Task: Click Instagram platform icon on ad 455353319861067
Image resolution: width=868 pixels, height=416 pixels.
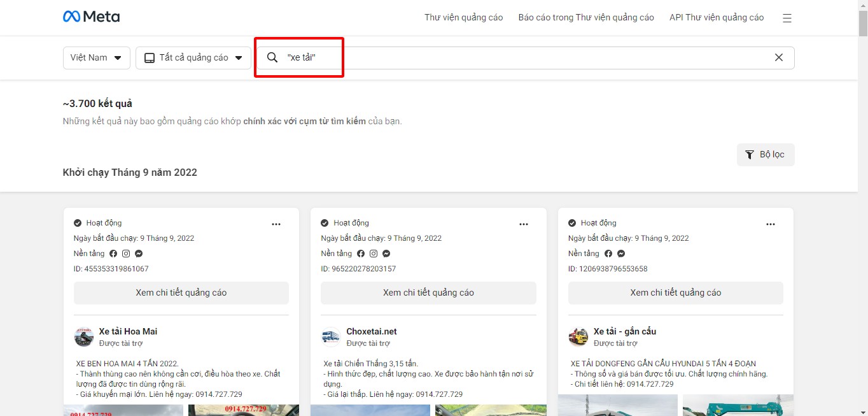Action: [126, 254]
